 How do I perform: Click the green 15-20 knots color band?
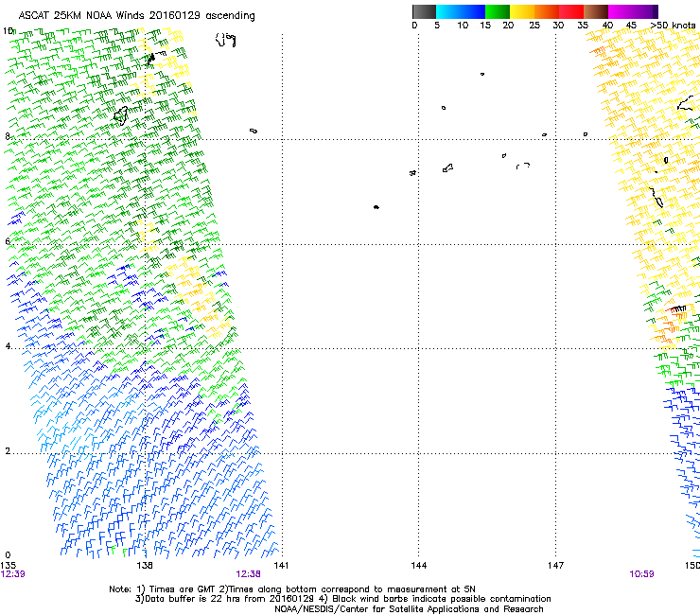click(x=498, y=11)
